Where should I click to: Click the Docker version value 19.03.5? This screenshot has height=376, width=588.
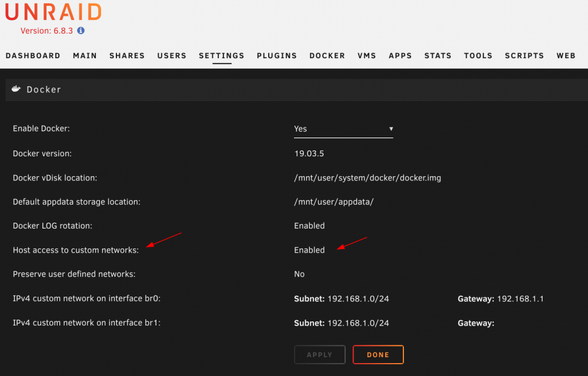tap(309, 153)
